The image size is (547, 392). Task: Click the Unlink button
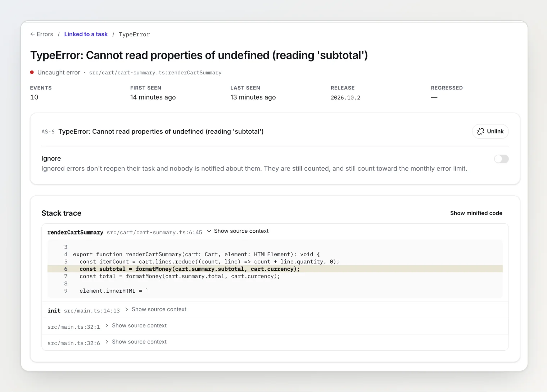490,131
